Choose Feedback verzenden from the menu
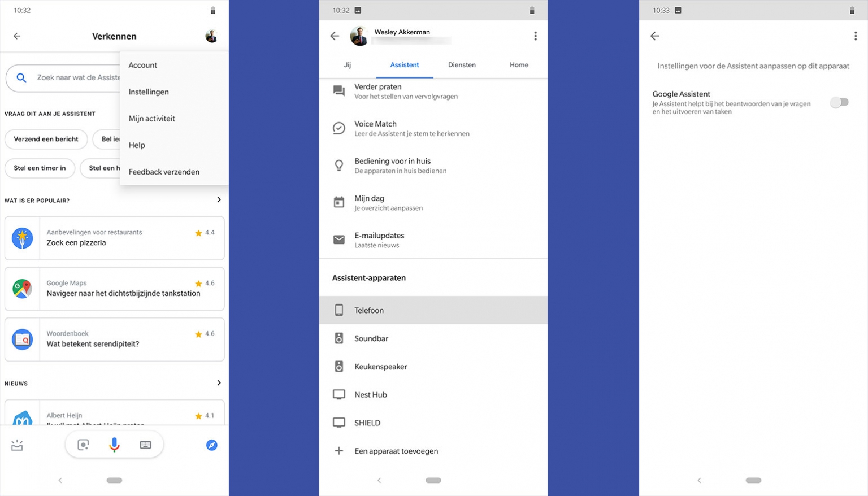868x496 pixels. (164, 172)
